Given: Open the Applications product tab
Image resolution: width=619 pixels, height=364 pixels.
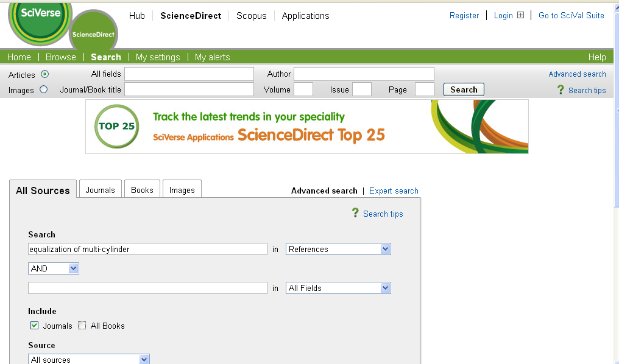Looking at the screenshot, I should tap(306, 16).
